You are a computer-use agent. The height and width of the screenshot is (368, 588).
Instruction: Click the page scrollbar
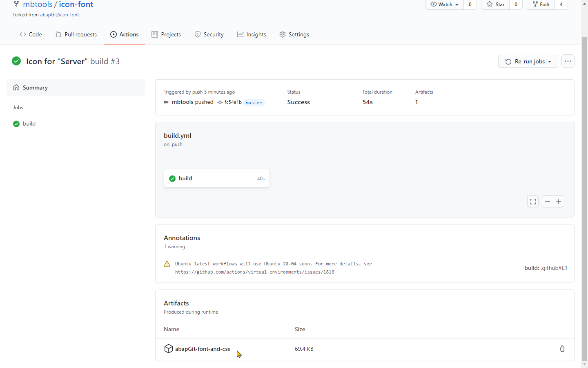pos(584,199)
